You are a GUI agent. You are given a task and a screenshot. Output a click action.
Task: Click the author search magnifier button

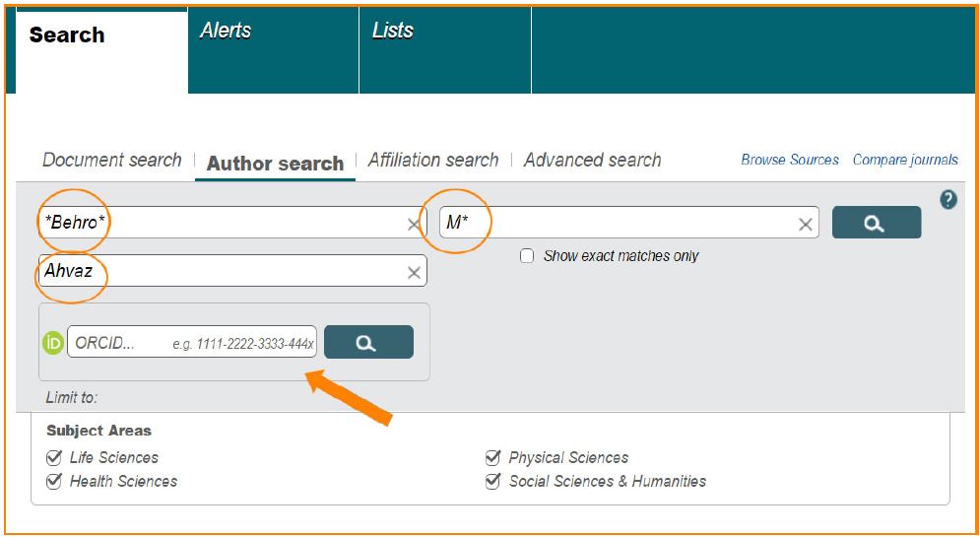[x=876, y=223]
